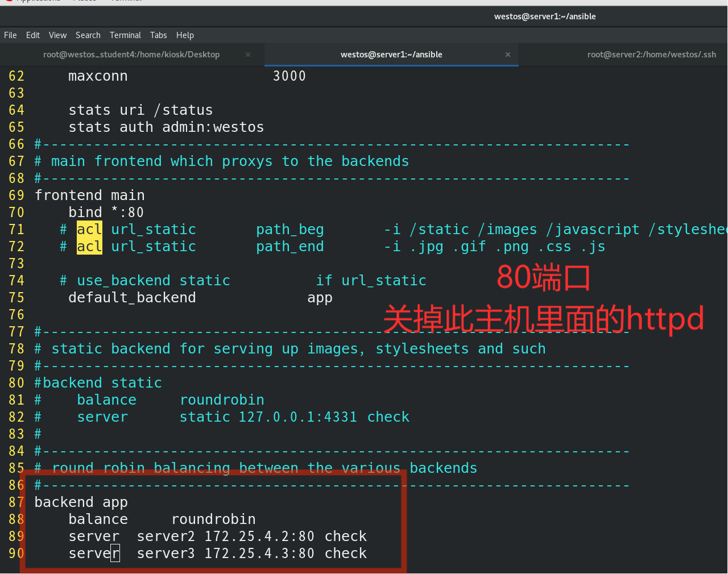Click 'bind *:80' on line 70

coord(106,213)
